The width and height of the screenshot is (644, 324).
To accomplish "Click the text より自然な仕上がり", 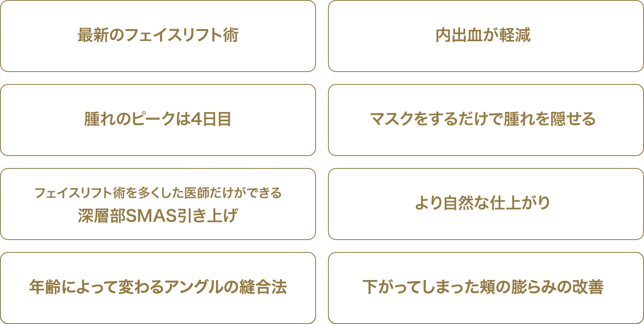I will click(x=483, y=203).
